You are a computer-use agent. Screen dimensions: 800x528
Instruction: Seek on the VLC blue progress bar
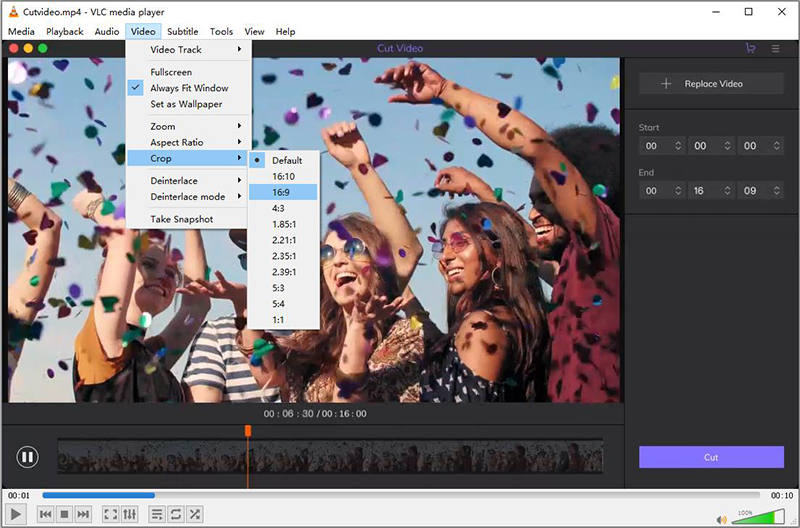401,495
